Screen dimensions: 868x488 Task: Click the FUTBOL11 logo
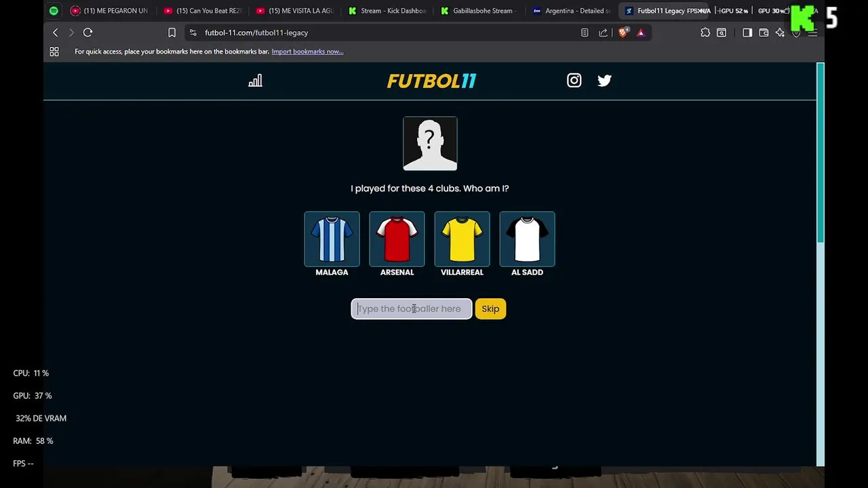click(431, 81)
